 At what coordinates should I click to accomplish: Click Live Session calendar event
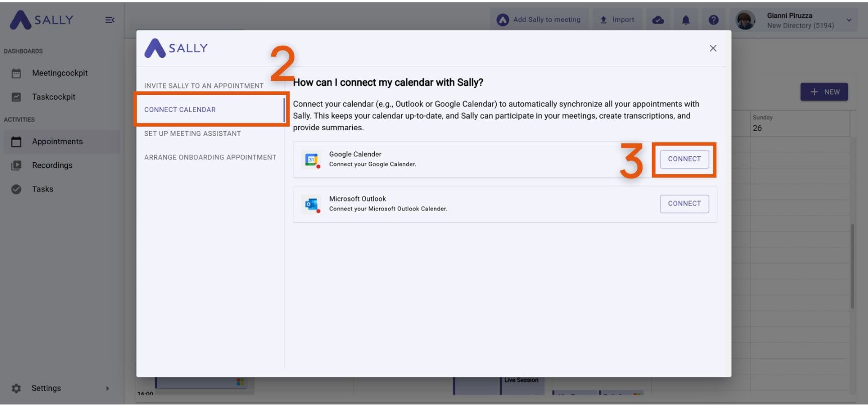(522, 385)
